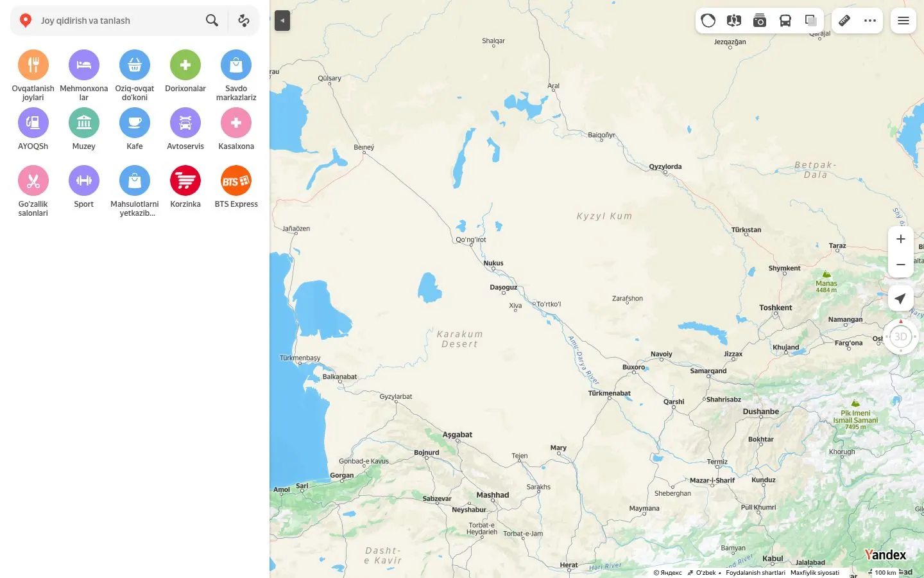Toggle the 3D tilt mode

coord(901,337)
